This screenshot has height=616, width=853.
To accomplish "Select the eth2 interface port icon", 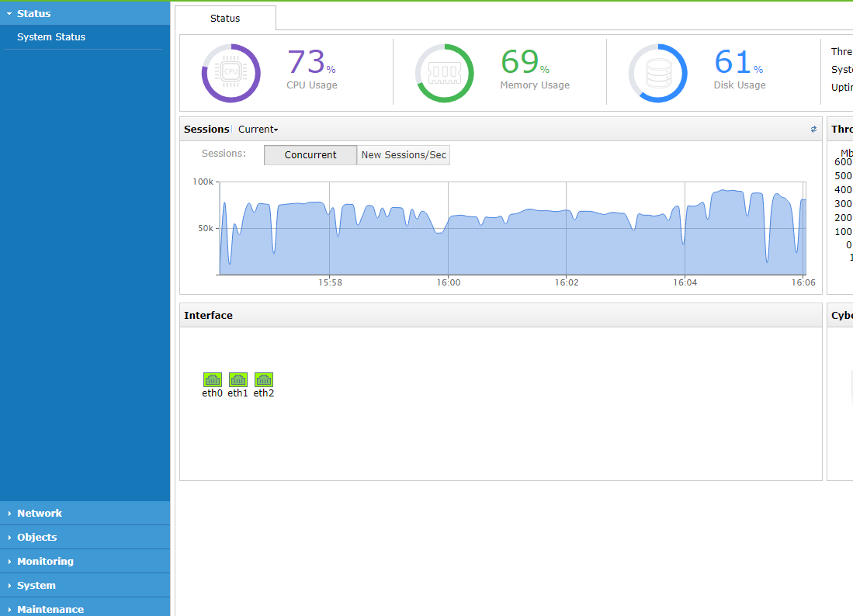I will tap(264, 379).
